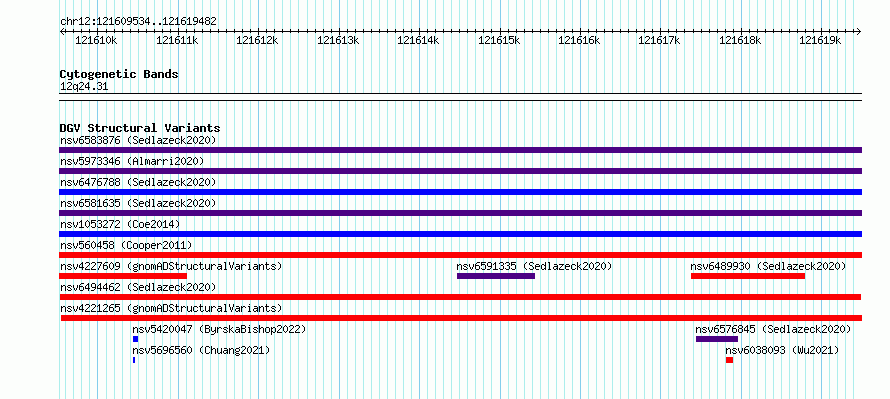The width and height of the screenshot is (890, 399).
Task: Click the nsv6576845 (Sedlazeck2020) label
Action: (x=773, y=329)
